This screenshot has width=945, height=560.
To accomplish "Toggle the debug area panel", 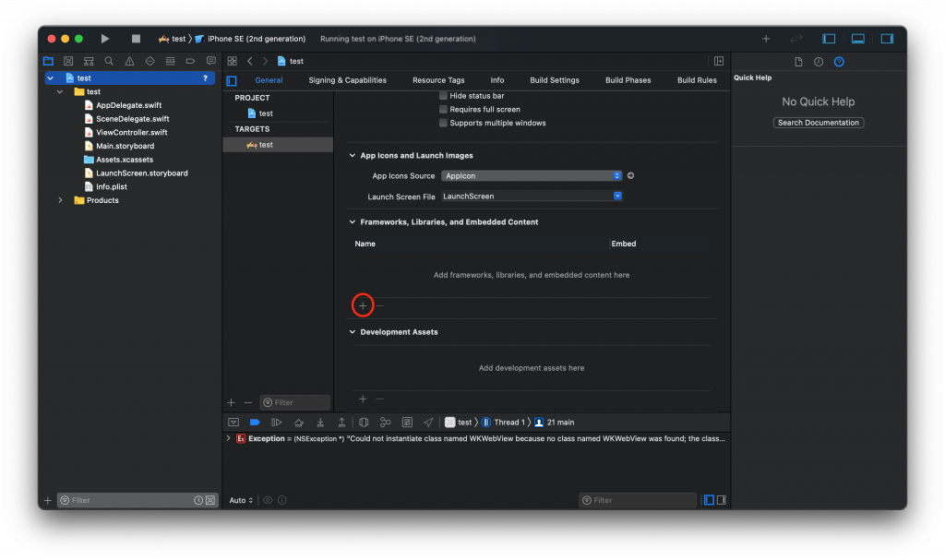I will tap(858, 39).
